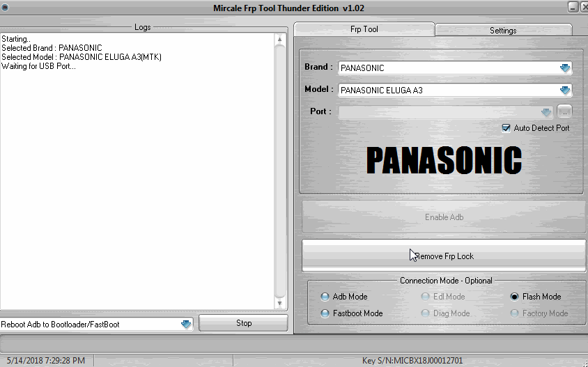Click the Brand field showing PANASONIC

click(x=454, y=68)
